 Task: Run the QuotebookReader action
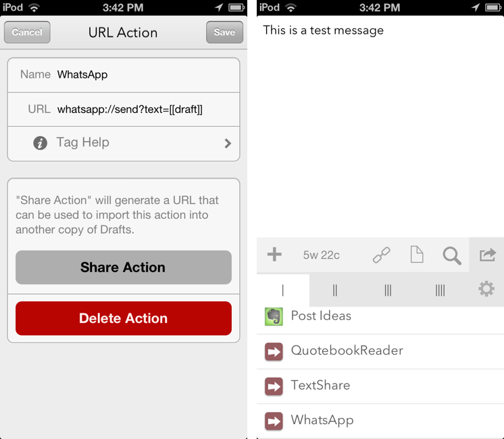coord(347,351)
